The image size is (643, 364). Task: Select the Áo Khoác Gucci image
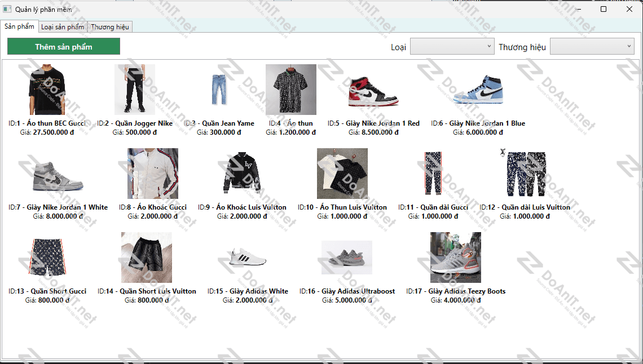pos(152,173)
